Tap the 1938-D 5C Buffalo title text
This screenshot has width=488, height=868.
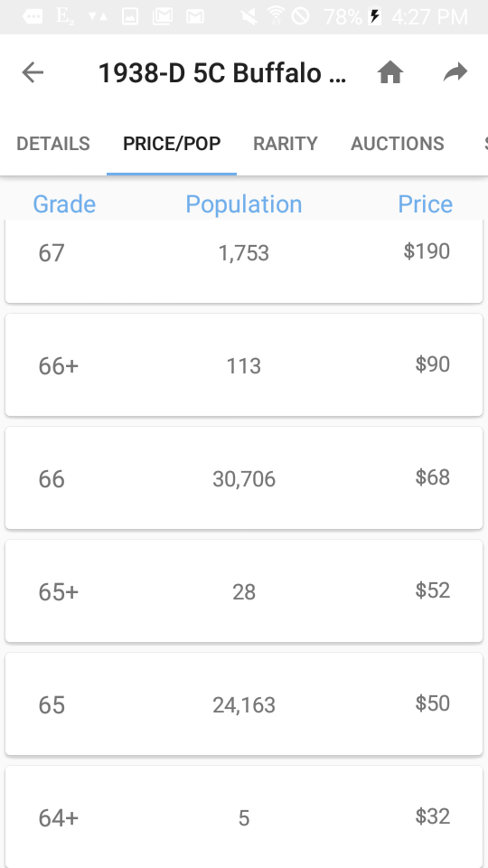tap(222, 73)
